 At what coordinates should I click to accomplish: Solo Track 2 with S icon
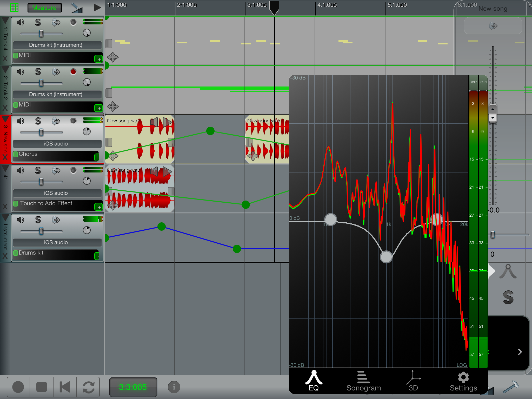tap(38, 72)
